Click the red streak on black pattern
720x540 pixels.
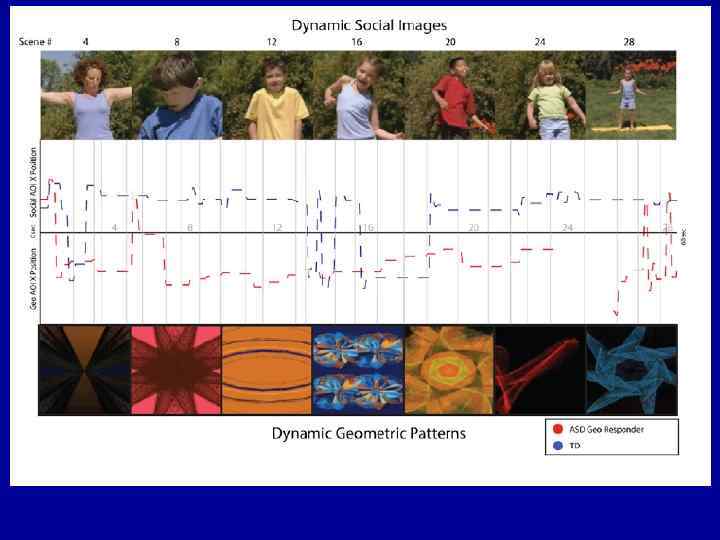(x=540, y=370)
